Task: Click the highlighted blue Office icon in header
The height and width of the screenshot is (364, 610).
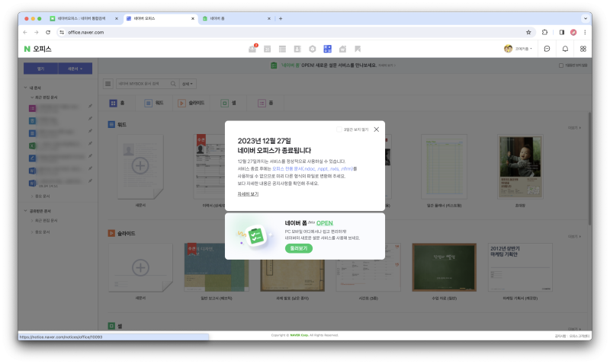Action: pyautogui.click(x=328, y=49)
